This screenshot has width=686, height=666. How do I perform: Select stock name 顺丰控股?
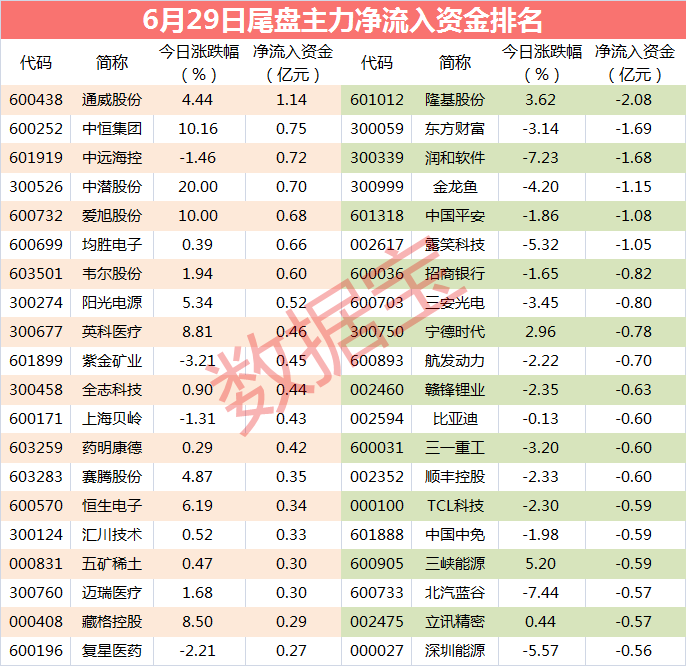455,477
